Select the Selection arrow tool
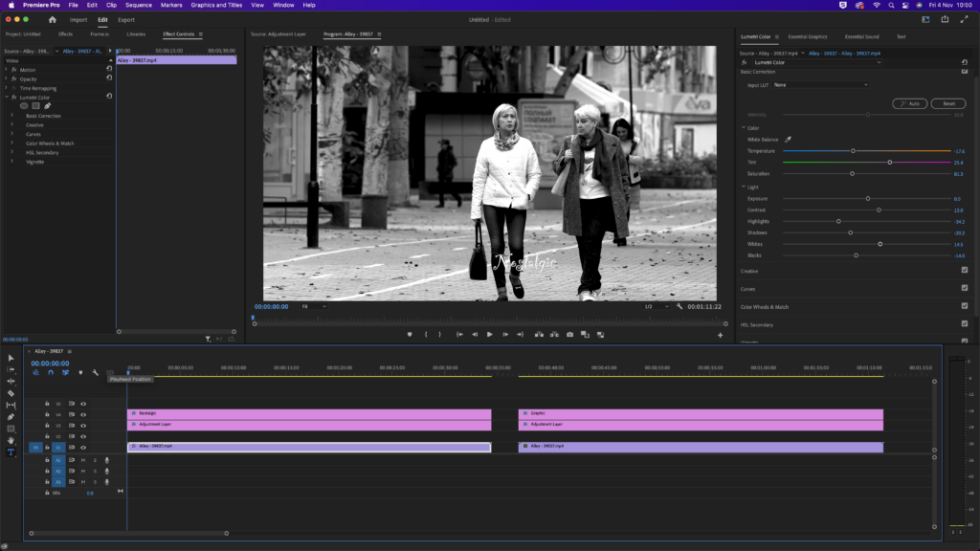This screenshot has width=980, height=551. [11, 358]
